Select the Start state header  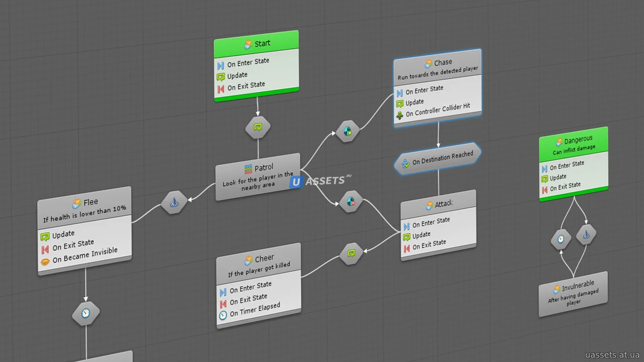point(257,43)
